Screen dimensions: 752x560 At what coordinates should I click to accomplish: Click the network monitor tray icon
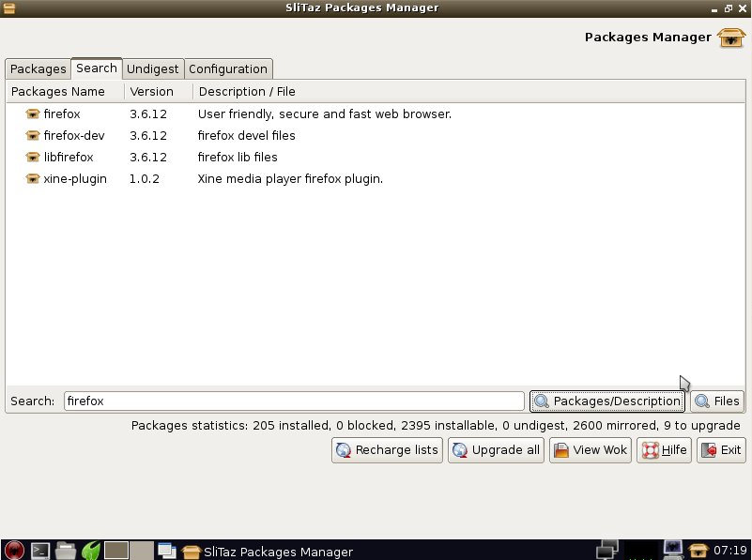tap(607, 550)
